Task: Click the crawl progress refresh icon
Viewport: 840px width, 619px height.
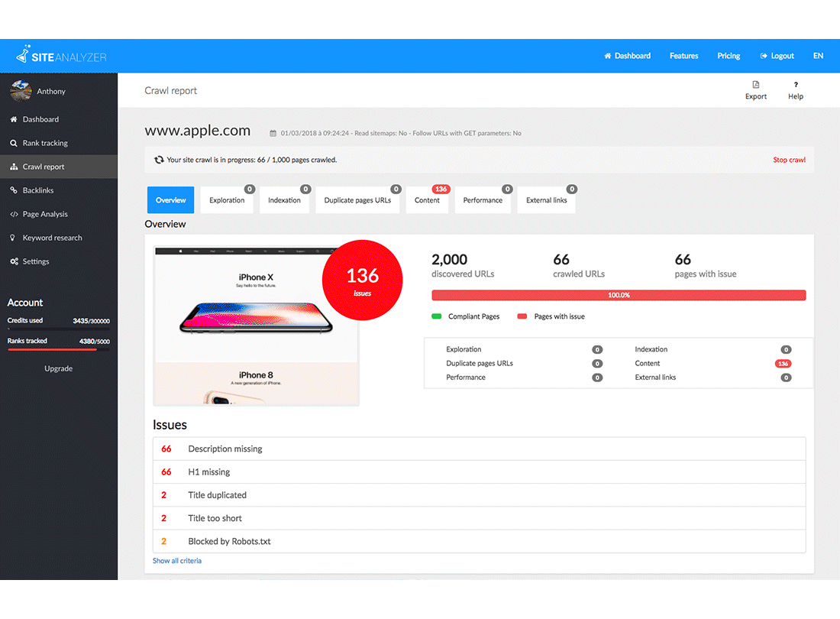Action: point(159,160)
